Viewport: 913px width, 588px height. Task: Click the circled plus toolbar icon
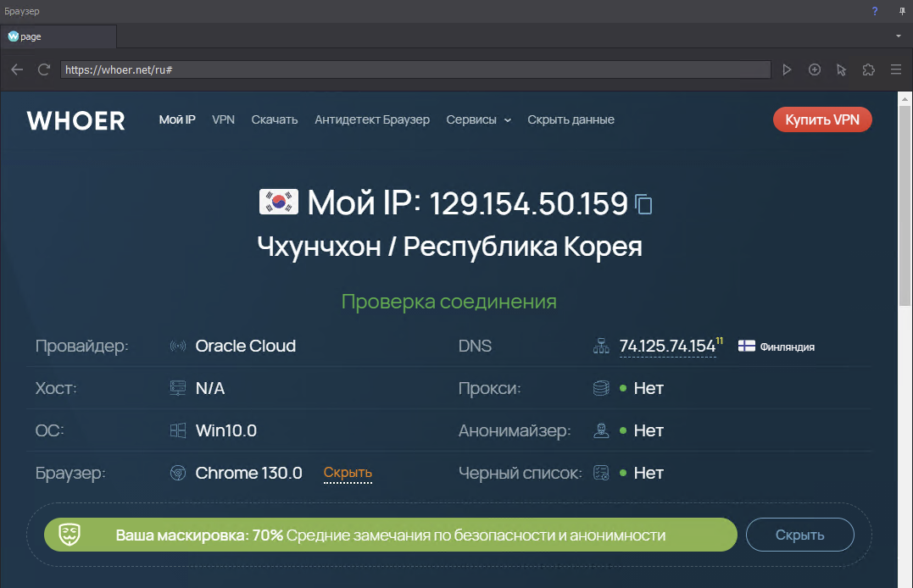pos(815,69)
